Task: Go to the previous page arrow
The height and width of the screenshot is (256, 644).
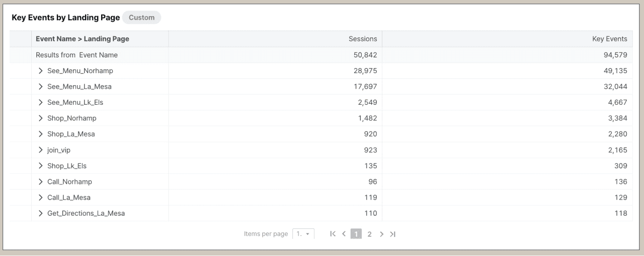Action: click(344, 234)
